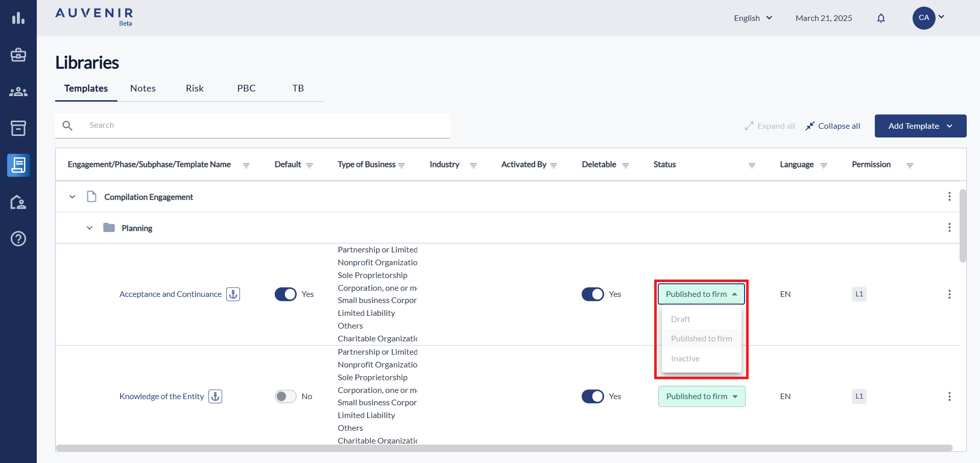Click the archive box sidebar icon
The image size is (980, 463).
click(18, 128)
